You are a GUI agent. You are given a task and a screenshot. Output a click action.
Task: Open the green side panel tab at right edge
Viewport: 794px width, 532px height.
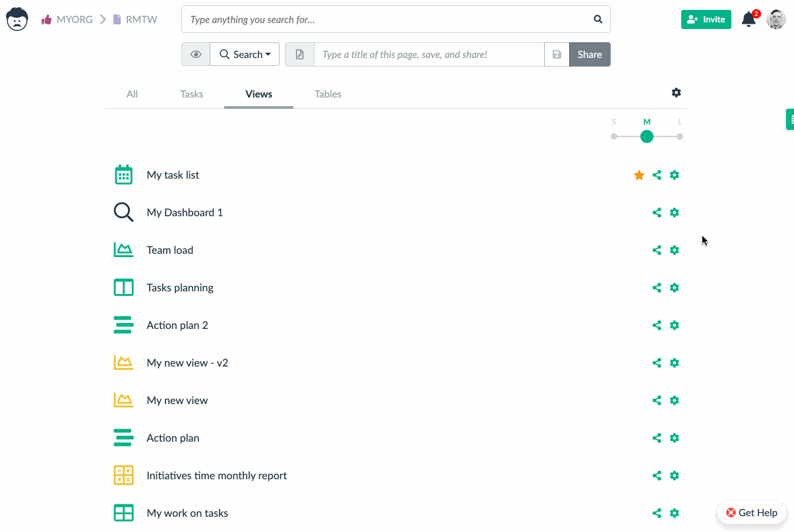[790, 119]
